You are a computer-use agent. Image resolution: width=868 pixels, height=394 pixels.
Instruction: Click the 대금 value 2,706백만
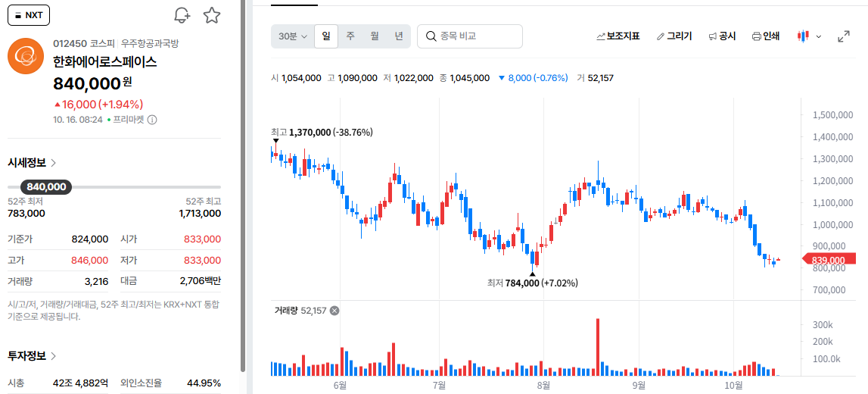click(201, 282)
